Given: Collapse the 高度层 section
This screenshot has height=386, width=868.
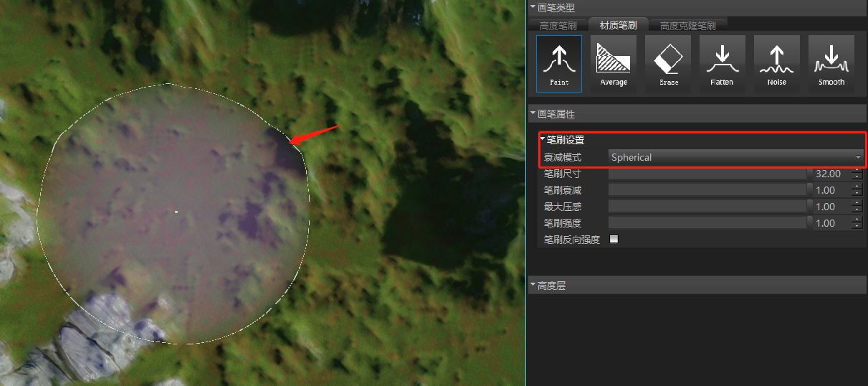Looking at the screenshot, I should (x=533, y=285).
